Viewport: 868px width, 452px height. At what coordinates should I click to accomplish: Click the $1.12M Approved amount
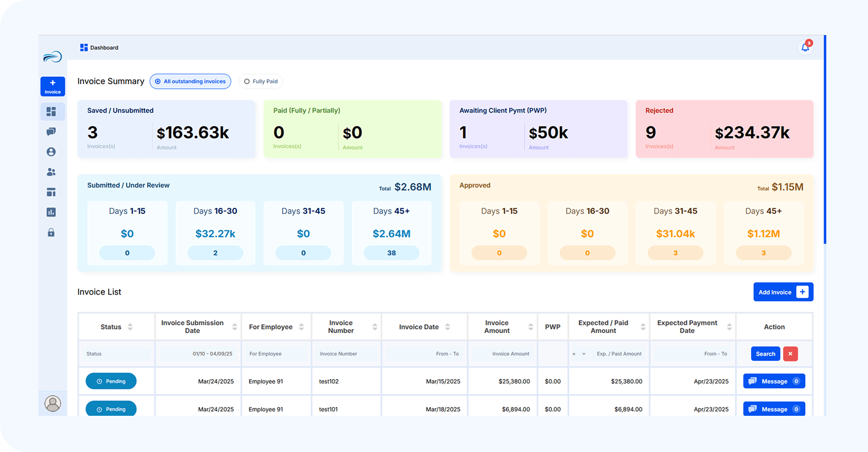coord(764,234)
